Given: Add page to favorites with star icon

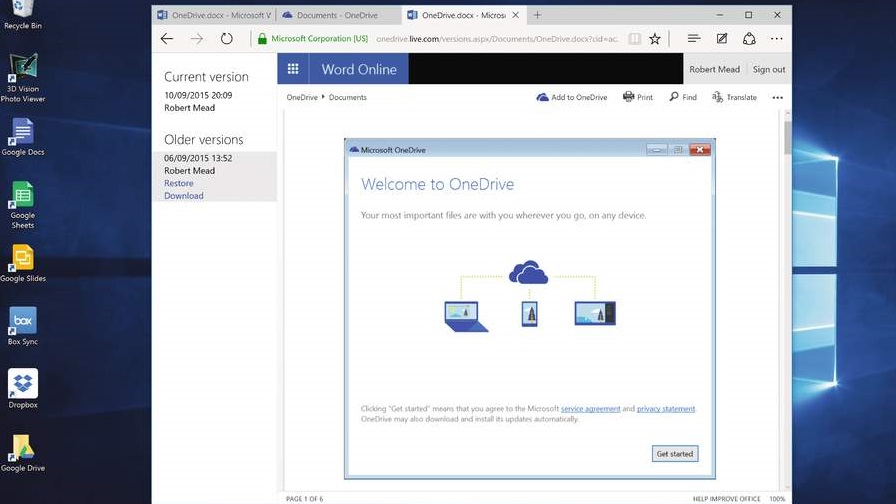Looking at the screenshot, I should click(655, 39).
